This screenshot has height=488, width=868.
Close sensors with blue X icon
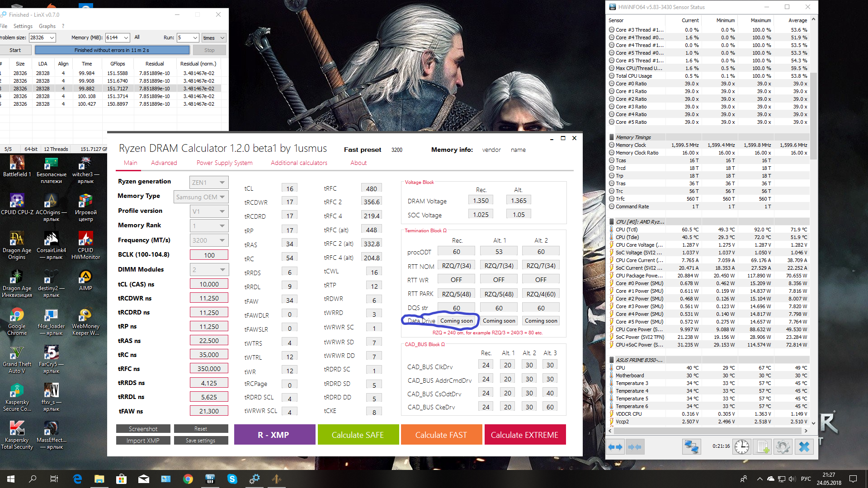804,447
